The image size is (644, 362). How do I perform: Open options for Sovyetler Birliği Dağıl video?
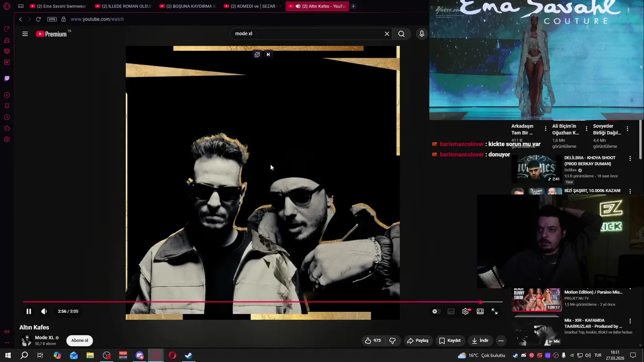(627, 129)
